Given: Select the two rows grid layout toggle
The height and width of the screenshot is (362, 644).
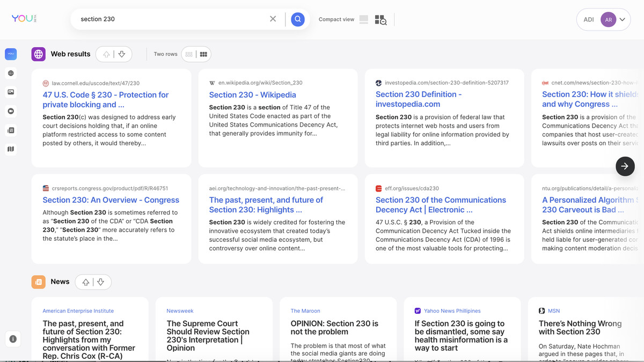Looking at the screenshot, I should coord(203,54).
